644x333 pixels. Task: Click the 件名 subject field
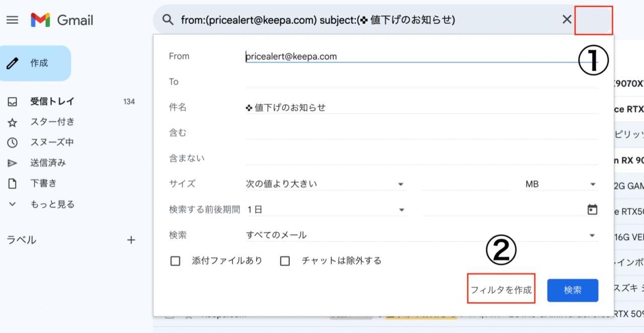point(422,107)
